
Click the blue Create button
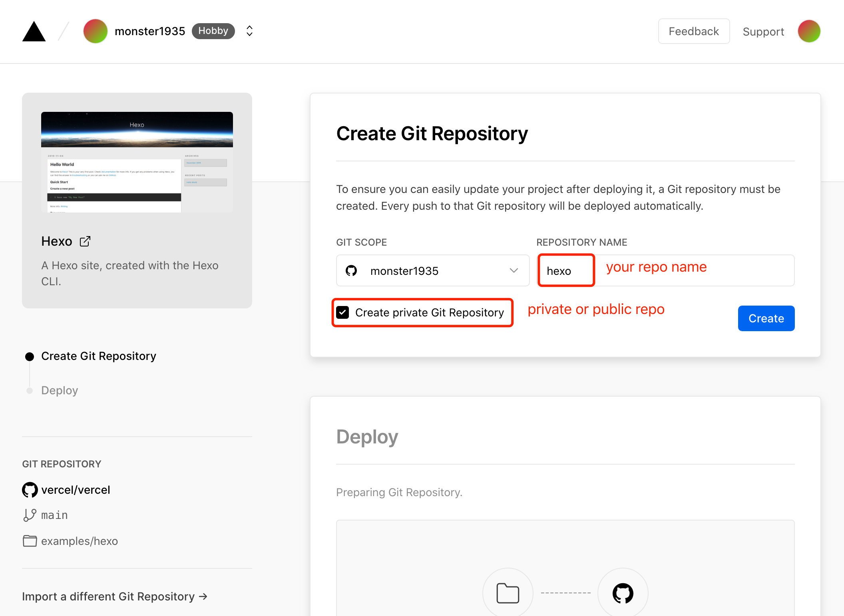766,318
